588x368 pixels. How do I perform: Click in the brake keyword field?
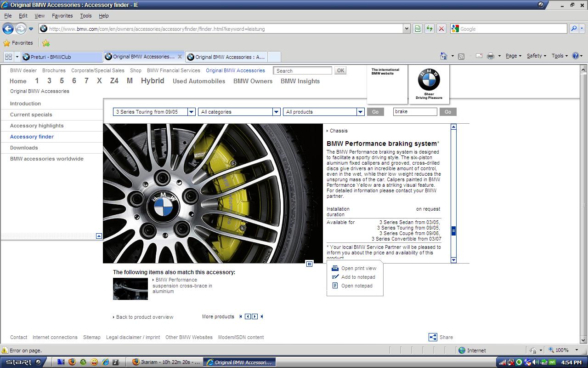415,112
